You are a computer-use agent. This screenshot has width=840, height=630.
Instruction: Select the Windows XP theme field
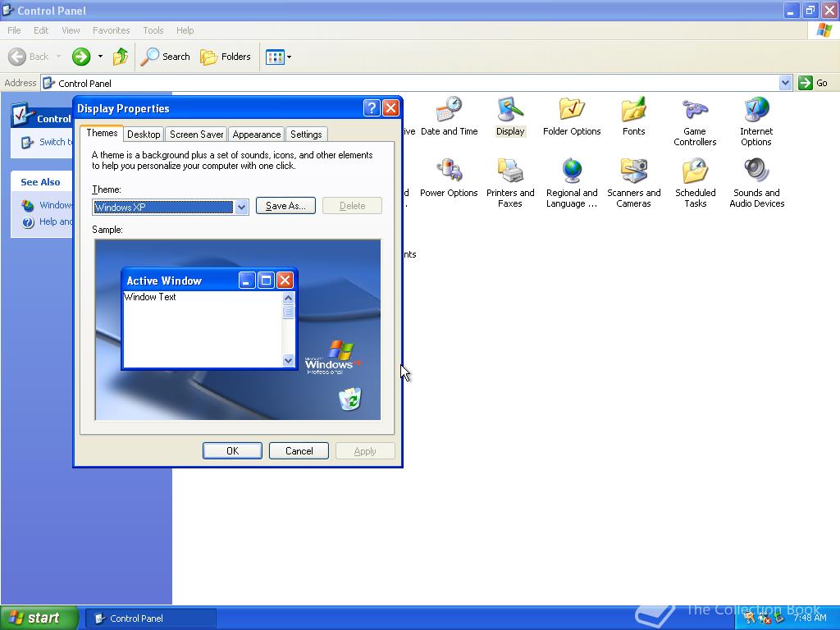coord(163,207)
